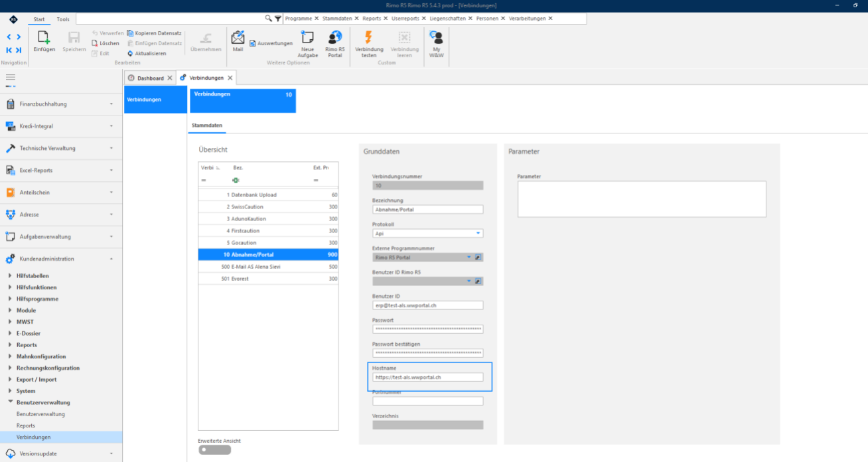
Task: Click edit icon next to Benutzer ID Rimo R5
Action: pyautogui.click(x=478, y=281)
